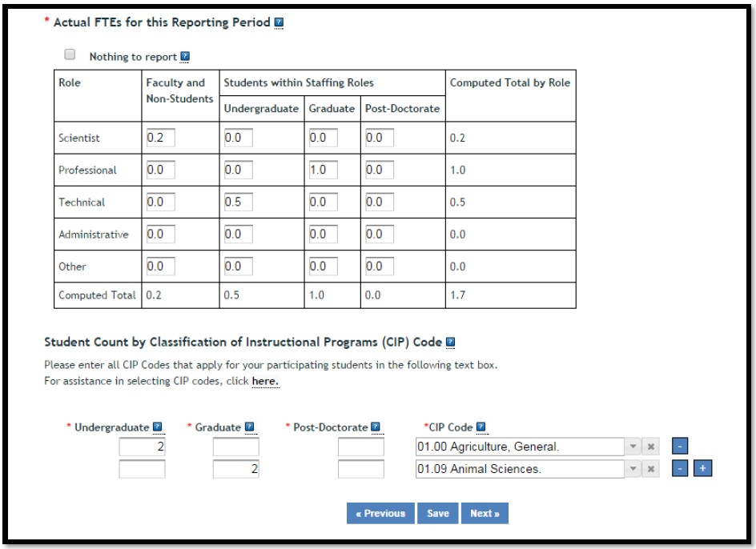This screenshot has width=756, height=549.
Task: Click the Post-Doctorate column help icon
Action: [376, 427]
